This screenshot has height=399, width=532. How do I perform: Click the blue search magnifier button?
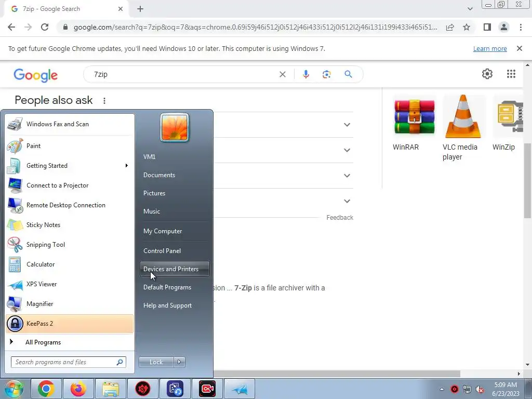348,74
